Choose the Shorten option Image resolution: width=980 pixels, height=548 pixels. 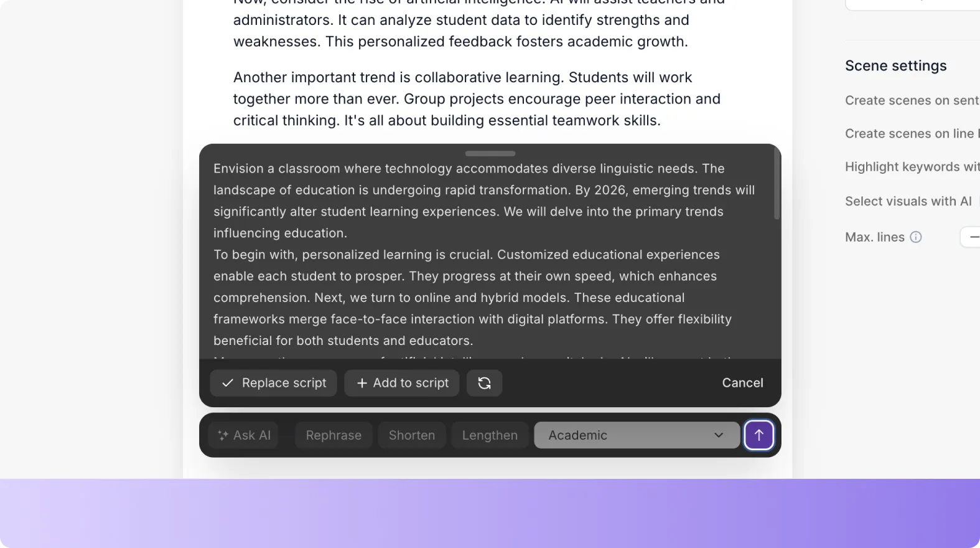click(411, 435)
